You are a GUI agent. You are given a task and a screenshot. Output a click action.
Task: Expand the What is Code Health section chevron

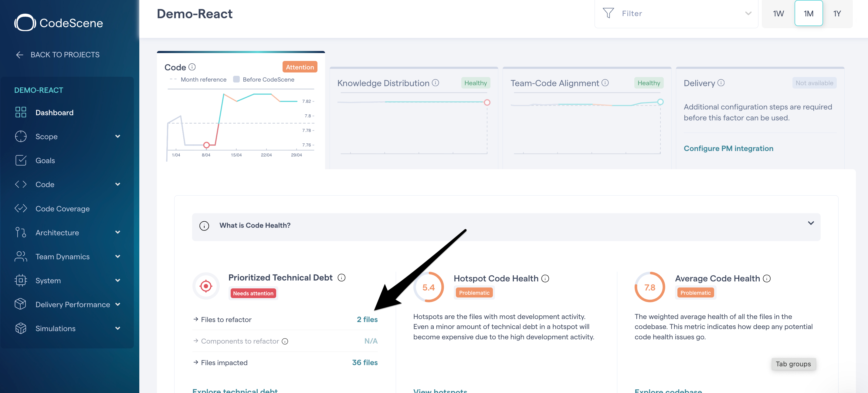click(811, 223)
